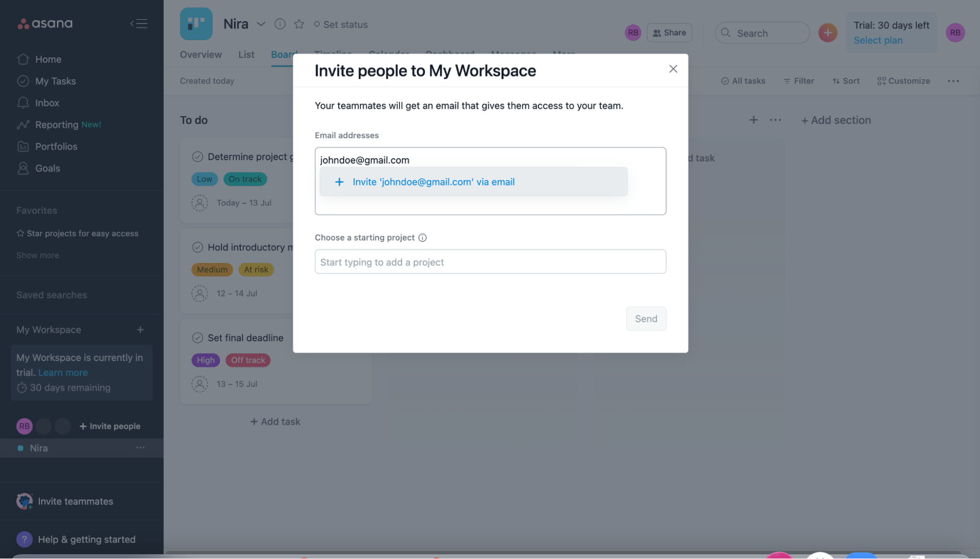This screenshot has width=980, height=559.
Task: Click the orange plus quick-add button
Action: (x=828, y=33)
